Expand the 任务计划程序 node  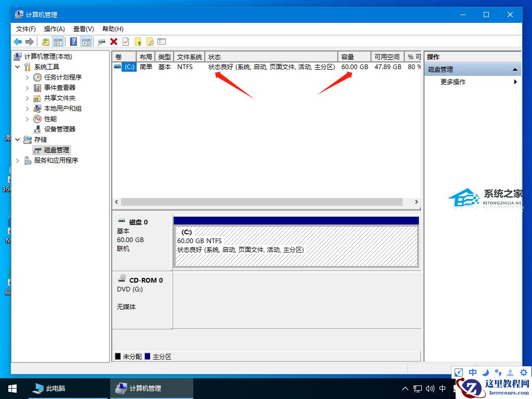pos(27,77)
